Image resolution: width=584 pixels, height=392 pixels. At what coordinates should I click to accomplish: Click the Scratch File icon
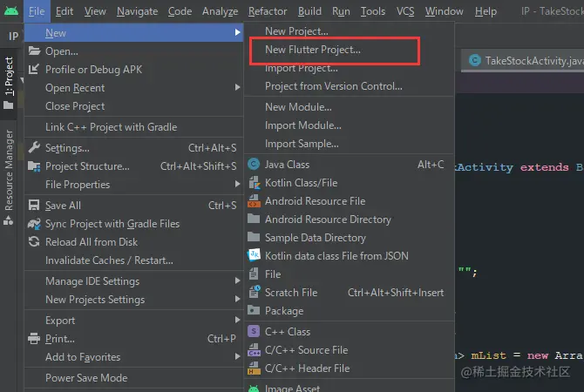point(255,292)
